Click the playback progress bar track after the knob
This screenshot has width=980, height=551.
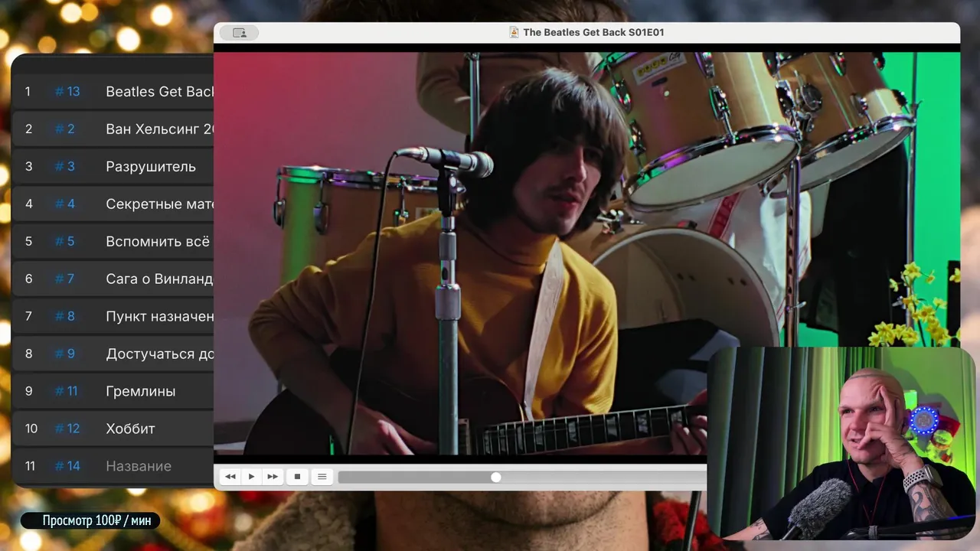click(x=603, y=477)
